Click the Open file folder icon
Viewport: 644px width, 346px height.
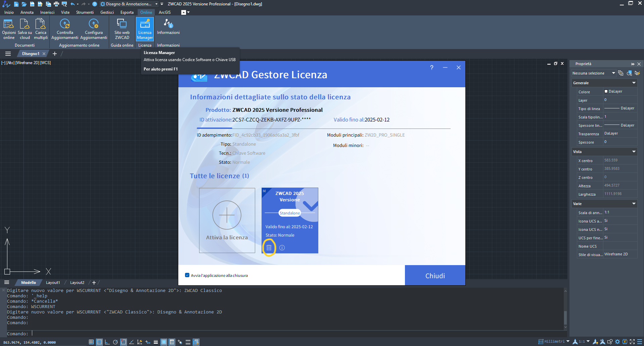pyautogui.click(x=24, y=4)
